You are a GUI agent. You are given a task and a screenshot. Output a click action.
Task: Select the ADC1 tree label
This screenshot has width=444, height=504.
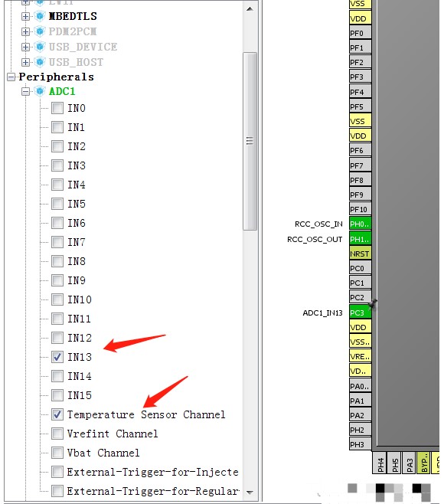click(62, 92)
